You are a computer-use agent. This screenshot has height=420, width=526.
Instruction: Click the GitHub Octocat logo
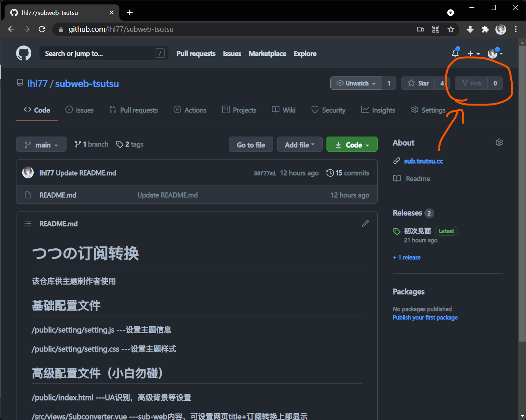pos(24,53)
